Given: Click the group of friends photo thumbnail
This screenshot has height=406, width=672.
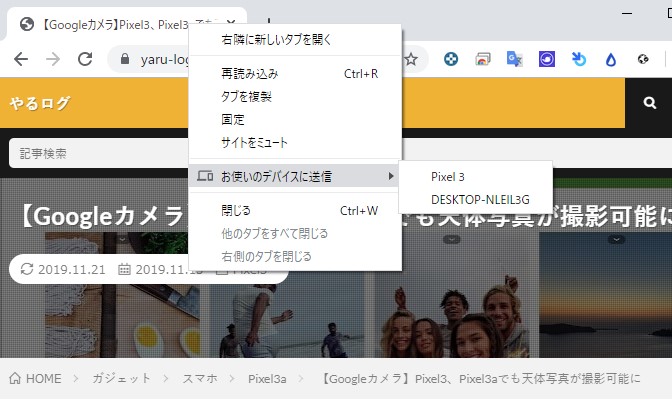Looking at the screenshot, I should (452, 296).
